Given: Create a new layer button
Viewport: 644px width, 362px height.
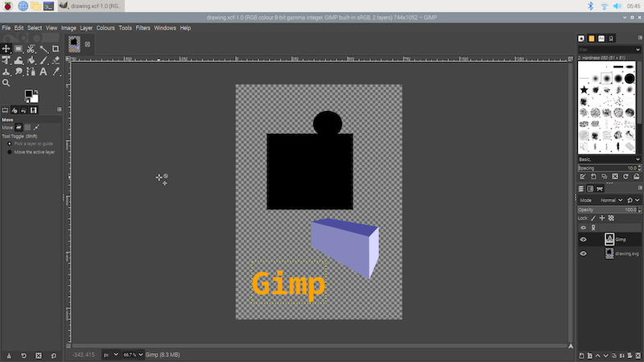Looking at the screenshot, I should click(x=581, y=356).
